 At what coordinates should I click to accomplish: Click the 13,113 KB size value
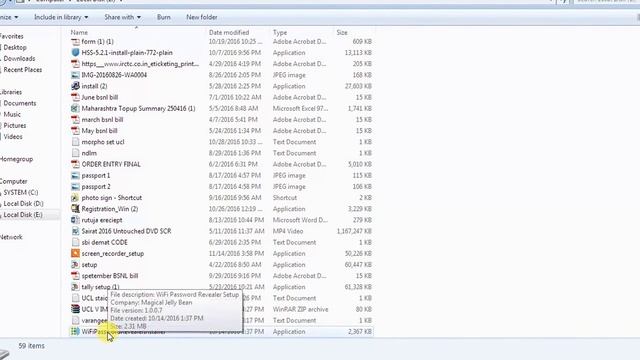(358, 53)
